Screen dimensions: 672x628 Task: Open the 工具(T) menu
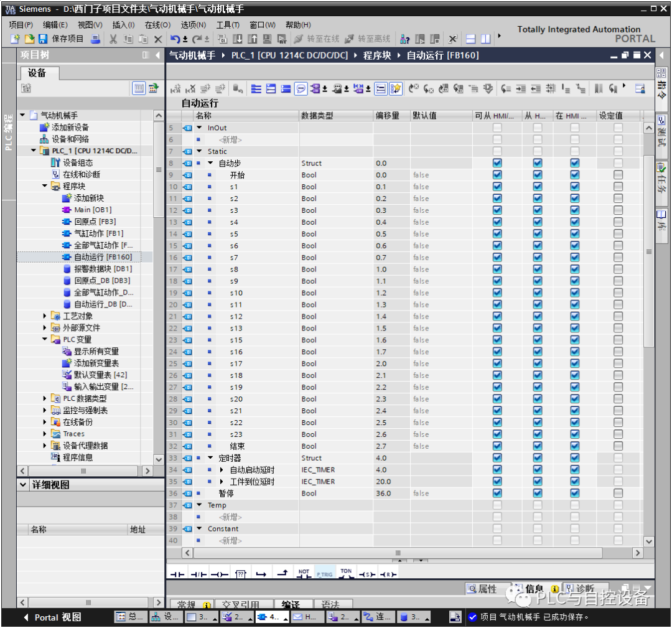[x=228, y=25]
